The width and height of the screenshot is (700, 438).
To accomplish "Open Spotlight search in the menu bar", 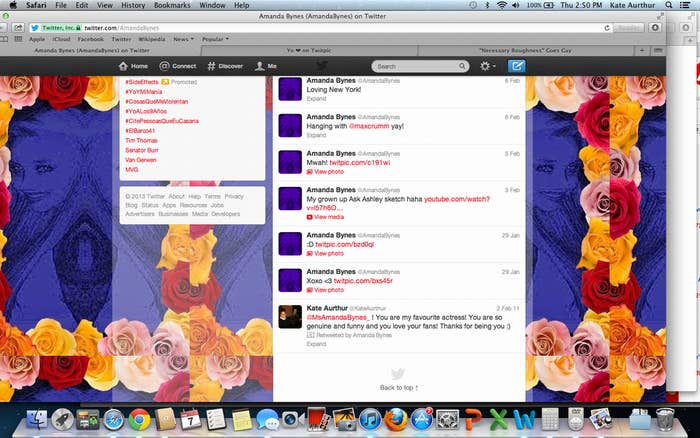I will 669,5.
